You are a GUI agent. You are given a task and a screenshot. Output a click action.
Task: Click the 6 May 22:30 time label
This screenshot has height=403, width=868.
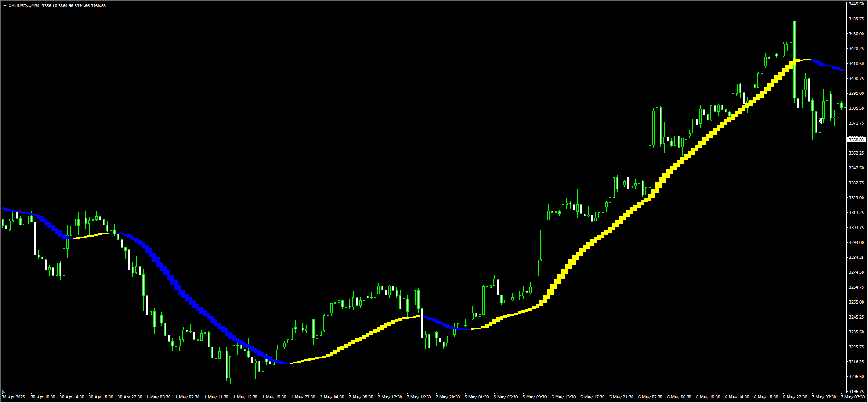(795, 397)
